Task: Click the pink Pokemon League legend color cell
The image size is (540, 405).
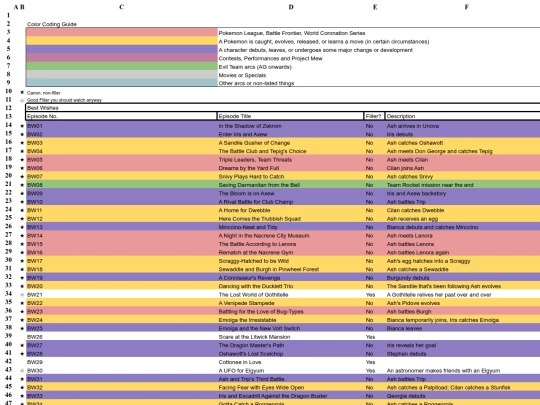Action: coord(122,32)
